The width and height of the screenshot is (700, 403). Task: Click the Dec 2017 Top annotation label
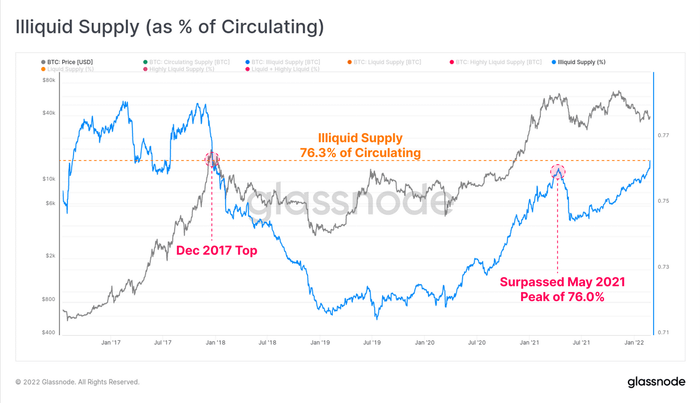click(x=217, y=250)
